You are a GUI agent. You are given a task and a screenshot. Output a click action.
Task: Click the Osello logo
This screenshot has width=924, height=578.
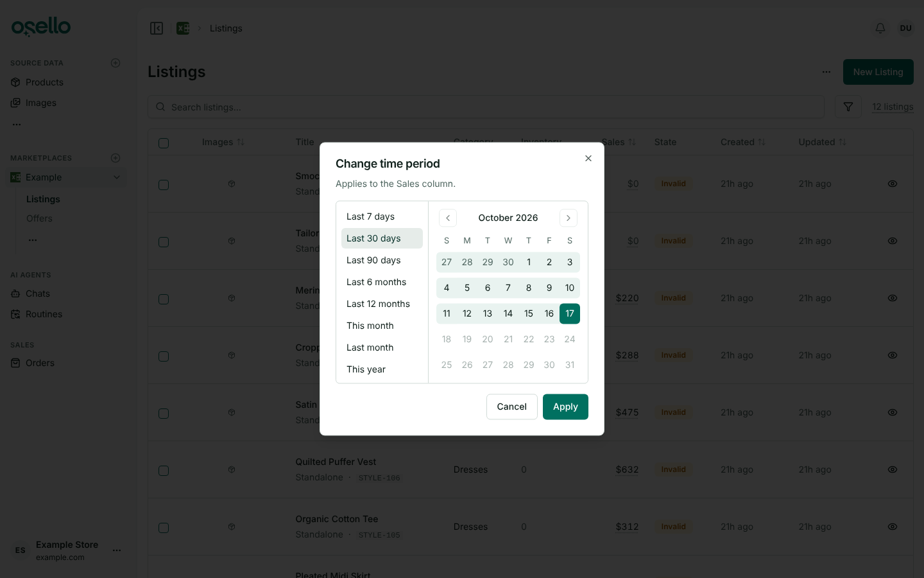coord(41,27)
